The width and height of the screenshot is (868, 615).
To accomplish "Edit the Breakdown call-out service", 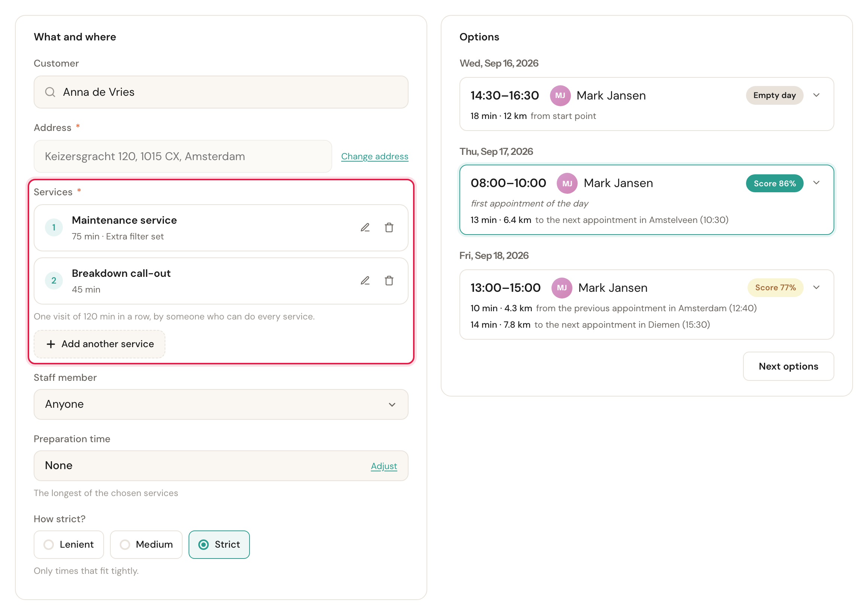I will click(x=365, y=281).
